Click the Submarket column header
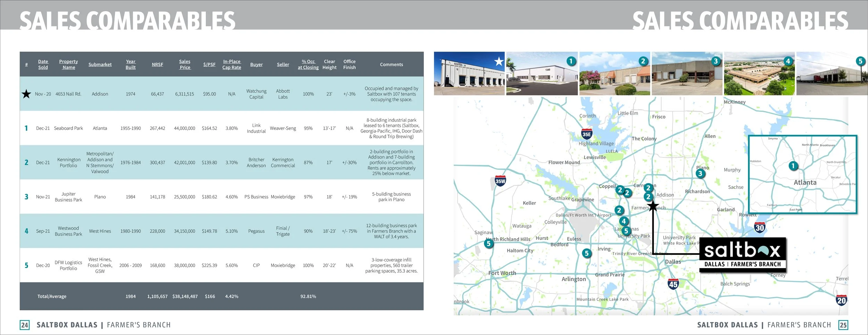This screenshot has height=335, width=868. (x=100, y=65)
